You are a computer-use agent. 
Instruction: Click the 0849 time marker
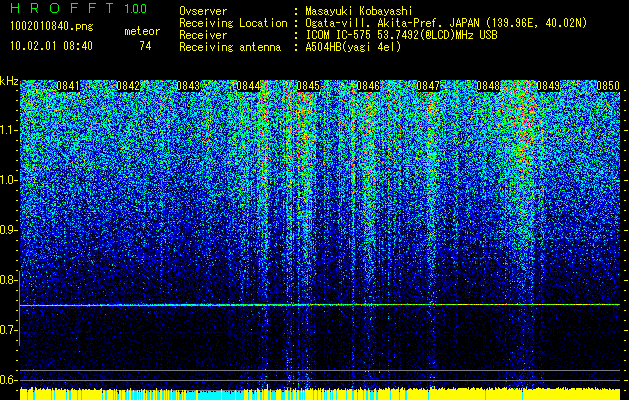click(548, 86)
